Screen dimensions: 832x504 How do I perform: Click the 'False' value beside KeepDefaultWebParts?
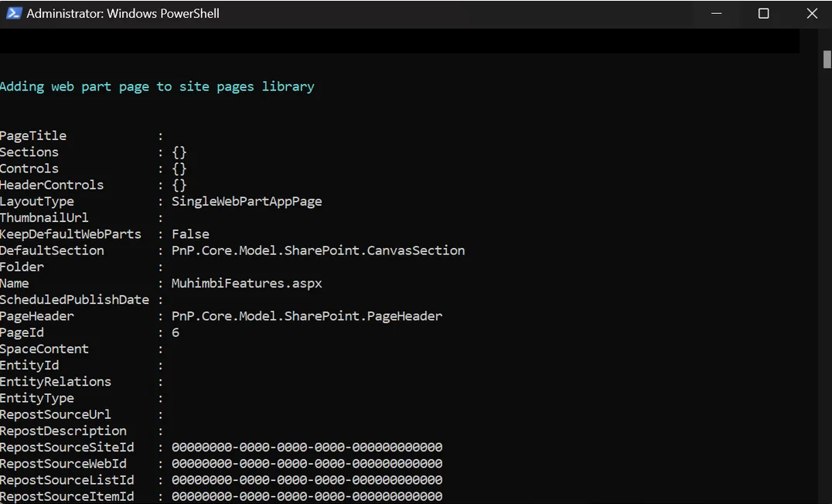[189, 233]
